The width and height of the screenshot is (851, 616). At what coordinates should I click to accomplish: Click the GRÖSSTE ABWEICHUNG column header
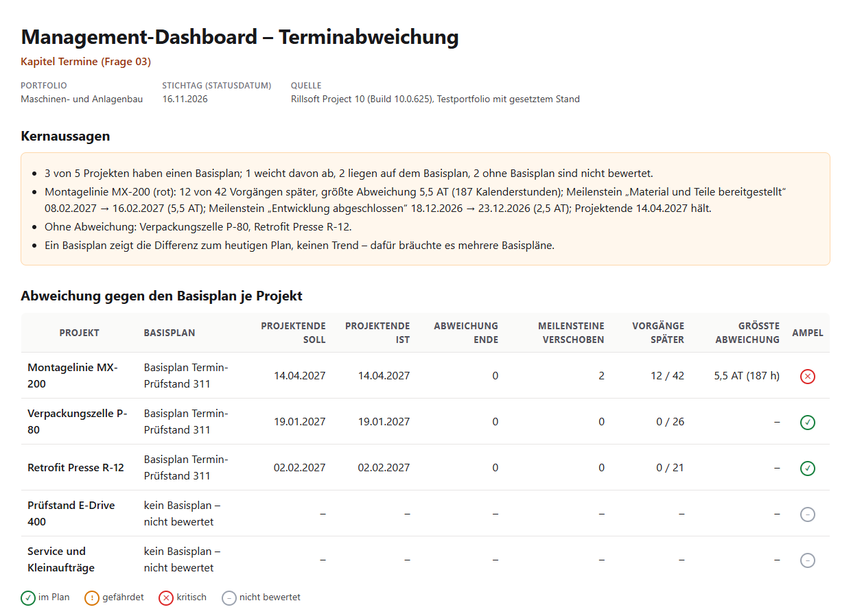pos(747,333)
